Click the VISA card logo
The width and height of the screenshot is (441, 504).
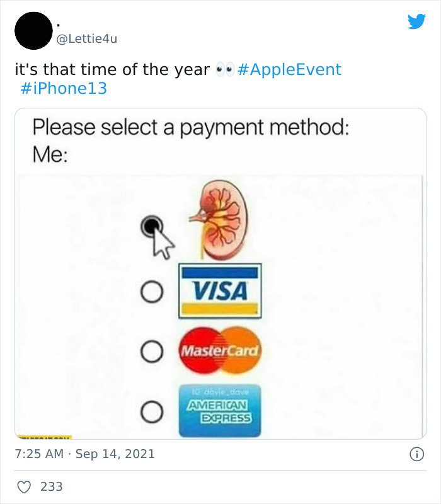pos(219,289)
